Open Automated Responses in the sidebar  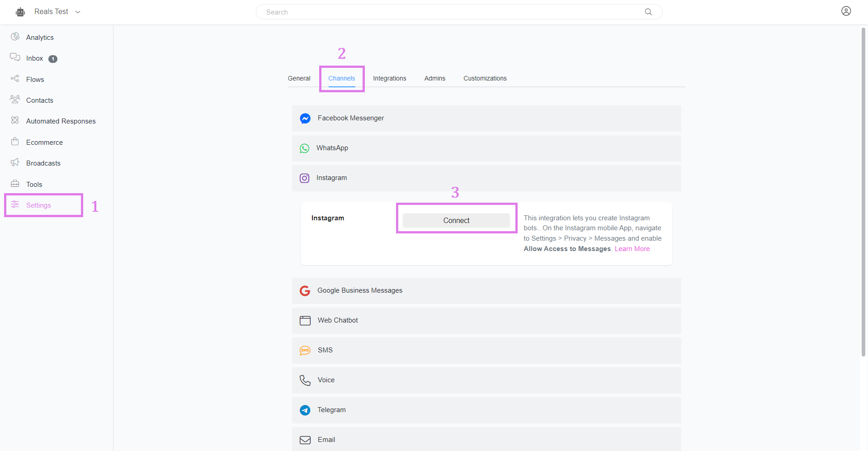click(x=61, y=121)
